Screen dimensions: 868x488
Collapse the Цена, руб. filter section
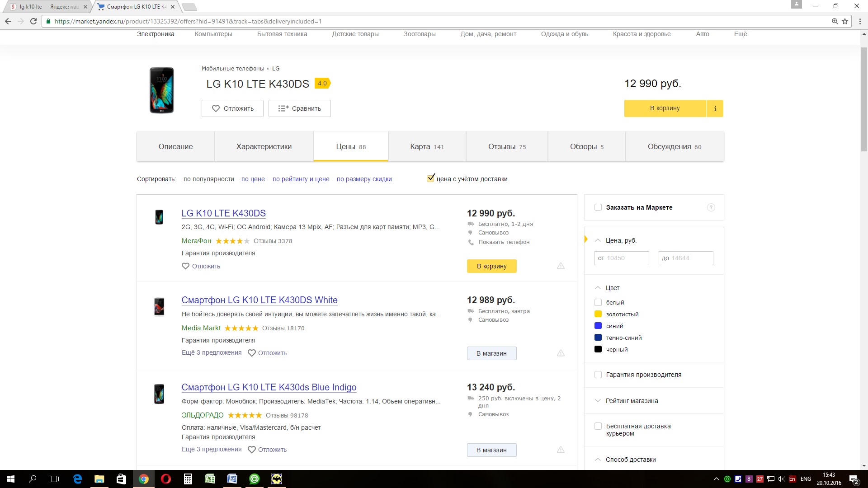(598, 240)
